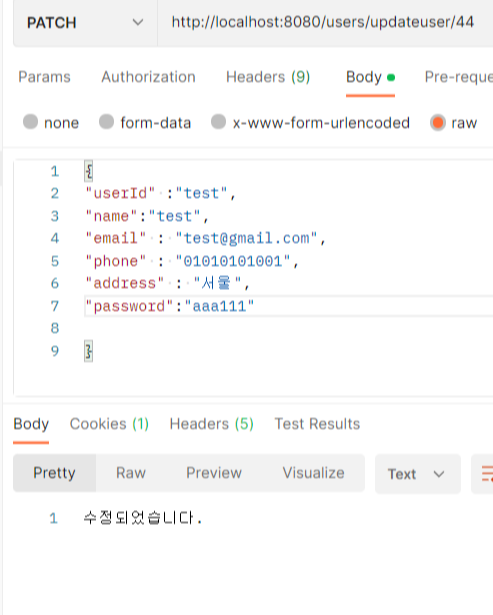Select the raw body type

coord(453,123)
